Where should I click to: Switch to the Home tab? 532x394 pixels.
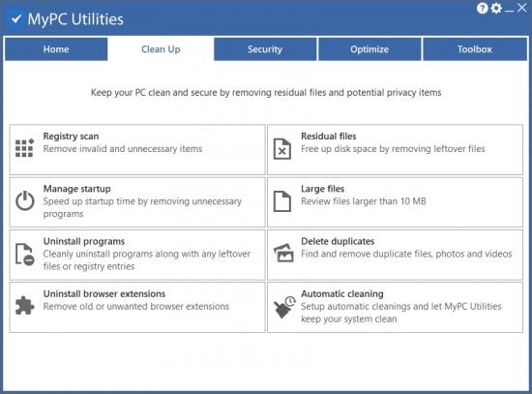click(x=56, y=49)
